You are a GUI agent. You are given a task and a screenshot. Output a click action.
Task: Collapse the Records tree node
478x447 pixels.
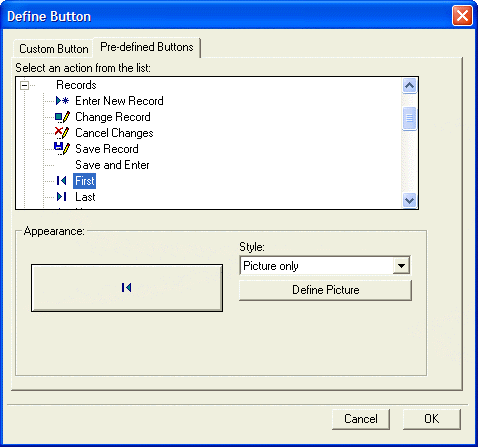tap(24, 85)
